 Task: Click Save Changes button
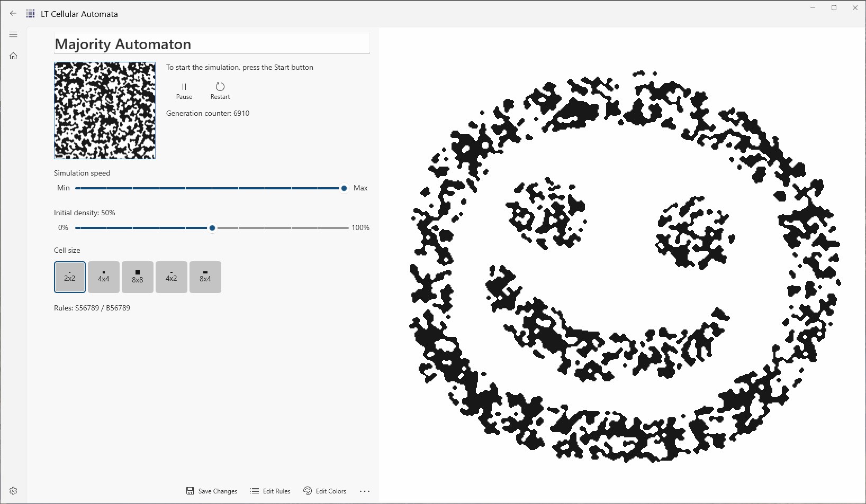212,491
